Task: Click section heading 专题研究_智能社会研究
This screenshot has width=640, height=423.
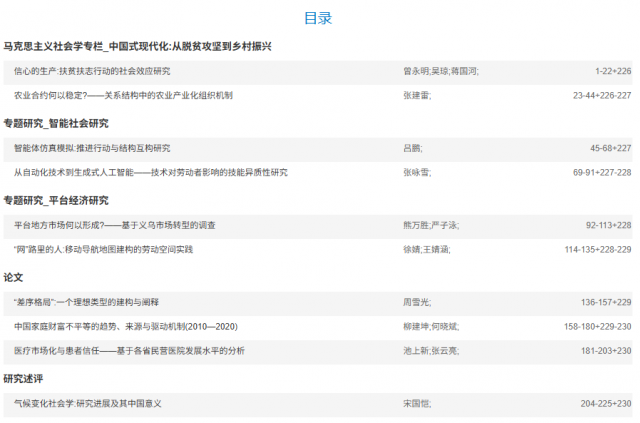Action: tap(56, 123)
